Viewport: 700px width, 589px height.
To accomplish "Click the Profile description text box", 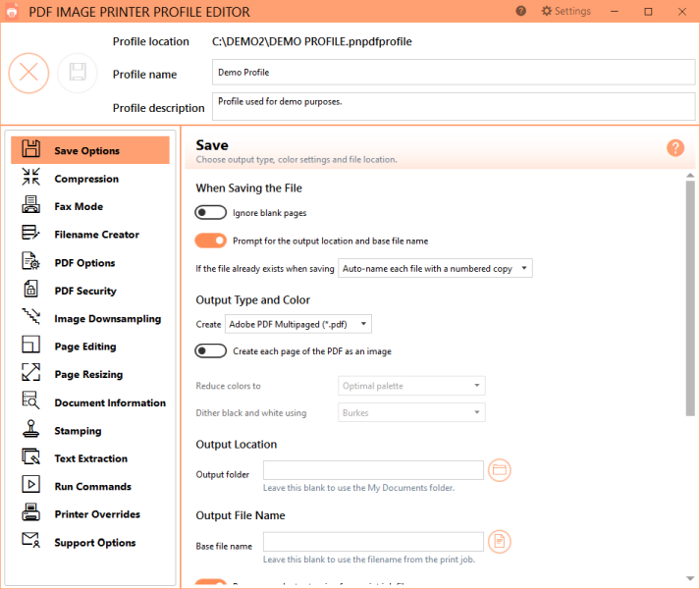I will tap(454, 106).
